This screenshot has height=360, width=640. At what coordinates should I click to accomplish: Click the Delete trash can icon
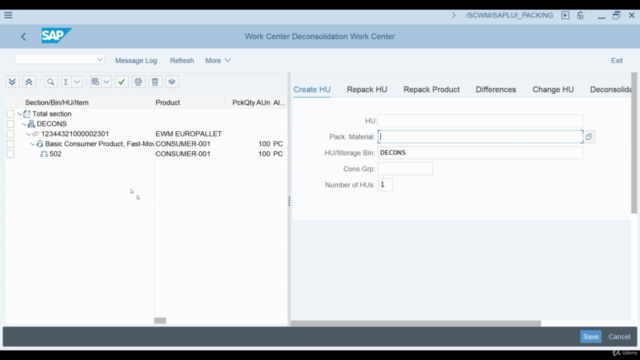point(155,82)
